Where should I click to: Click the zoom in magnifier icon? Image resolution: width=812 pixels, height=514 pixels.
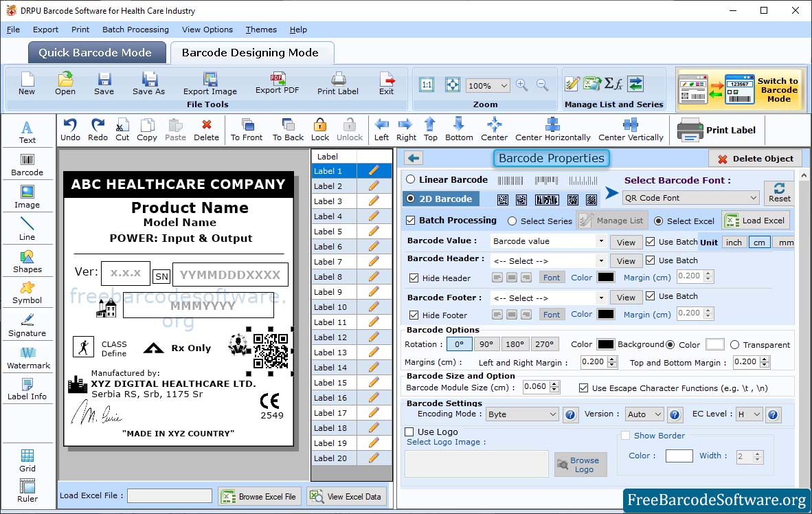tap(522, 85)
